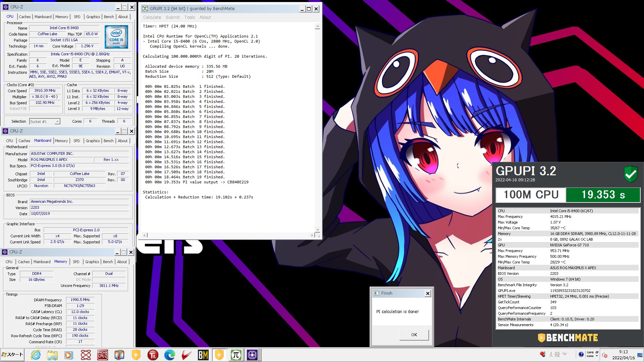The height and width of the screenshot is (362, 644).
Task: Open the Calculate menu in GPUPI
Action: coord(152,17)
